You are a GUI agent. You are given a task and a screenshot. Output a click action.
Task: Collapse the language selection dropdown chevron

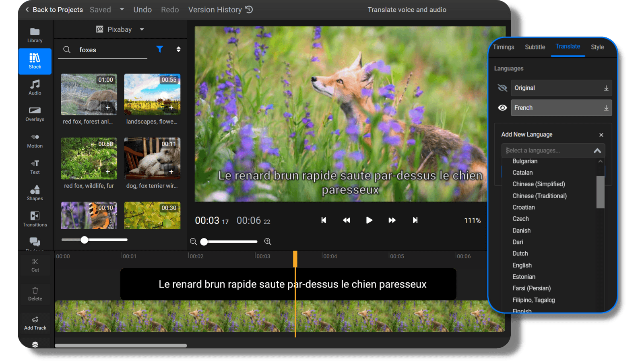click(597, 150)
